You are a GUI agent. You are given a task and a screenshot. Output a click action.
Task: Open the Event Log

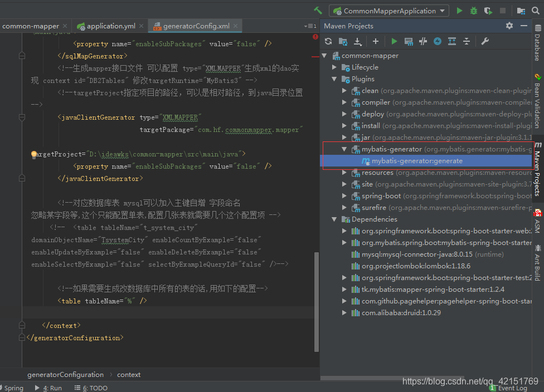click(x=509, y=388)
